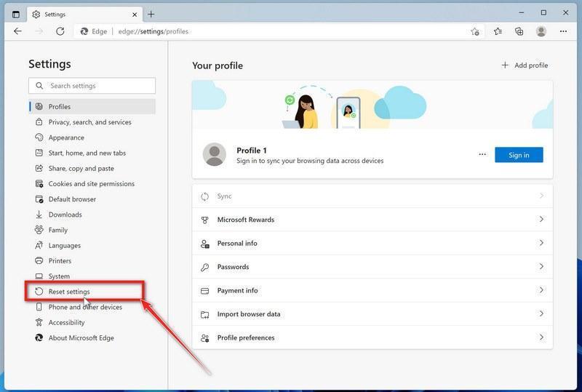Expand Payment info chevron
The height and width of the screenshot is (392, 582).
point(541,290)
